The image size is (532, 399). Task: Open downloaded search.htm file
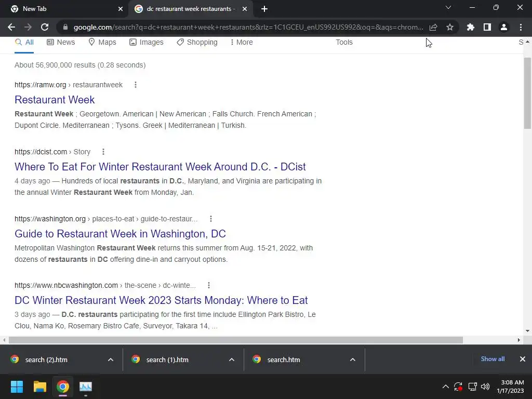pyautogui.click(x=284, y=360)
